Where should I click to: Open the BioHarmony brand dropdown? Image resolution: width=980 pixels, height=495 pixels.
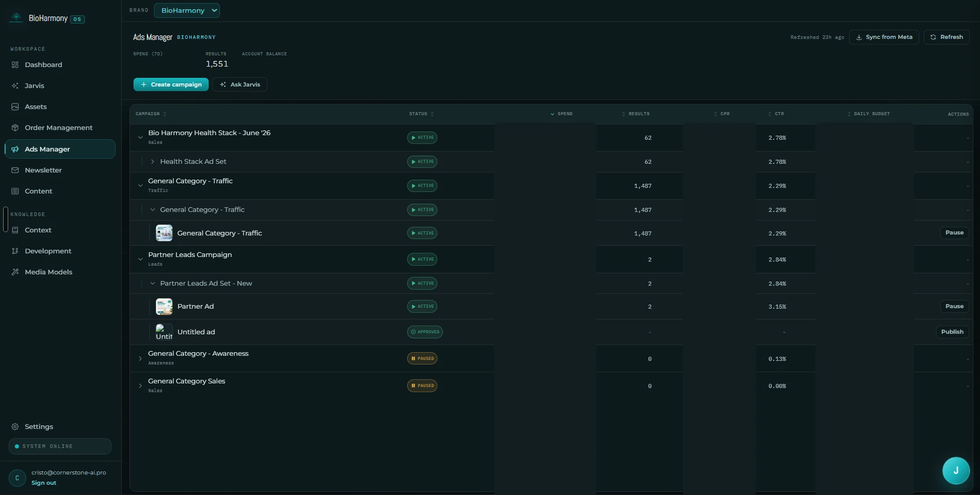[187, 11]
